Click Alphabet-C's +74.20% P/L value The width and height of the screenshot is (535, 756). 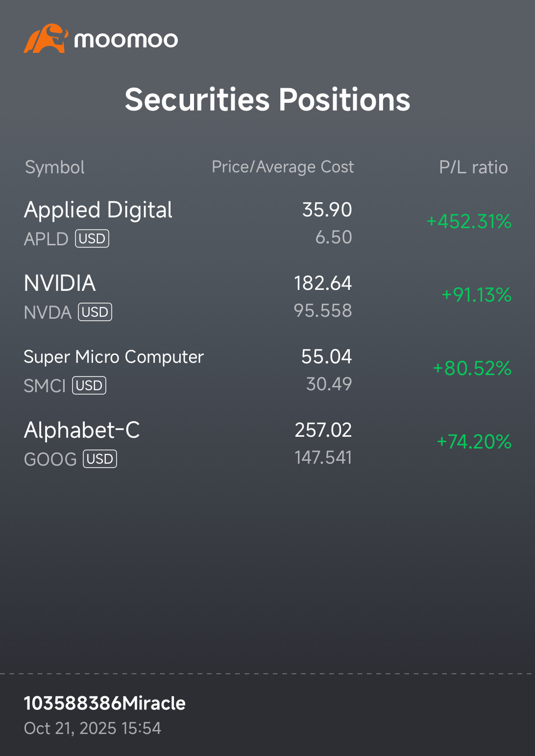point(474,442)
